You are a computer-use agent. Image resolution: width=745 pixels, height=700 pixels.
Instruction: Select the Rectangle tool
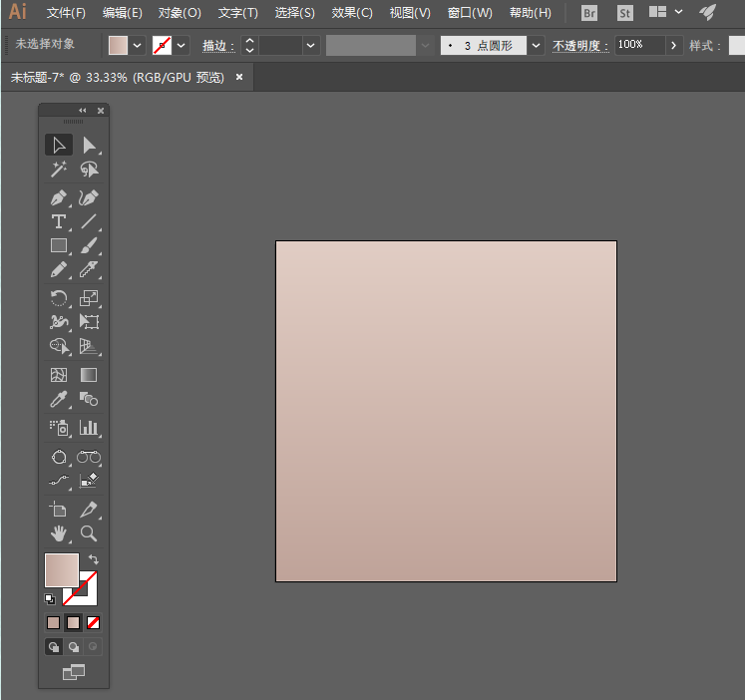coord(59,245)
